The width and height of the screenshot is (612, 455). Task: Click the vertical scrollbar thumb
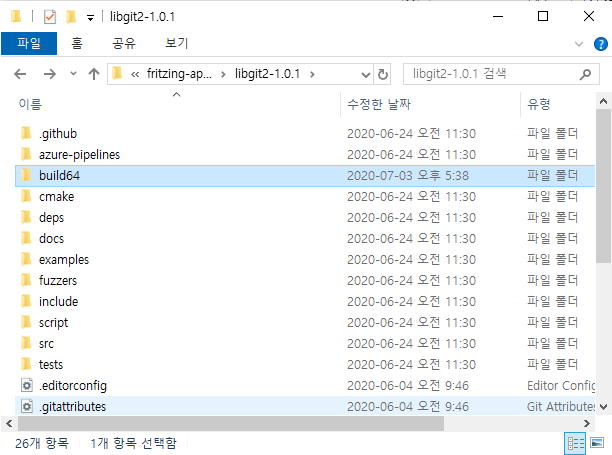(x=603, y=187)
